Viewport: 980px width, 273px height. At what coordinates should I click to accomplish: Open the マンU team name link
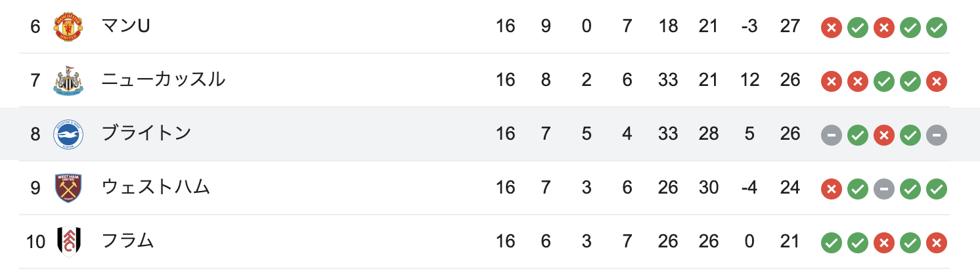127,27
